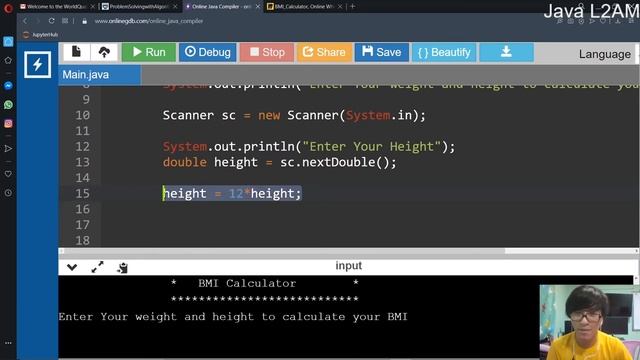640x360 pixels.
Task: Click line number 10 in the gutter
Action: pos(82,116)
